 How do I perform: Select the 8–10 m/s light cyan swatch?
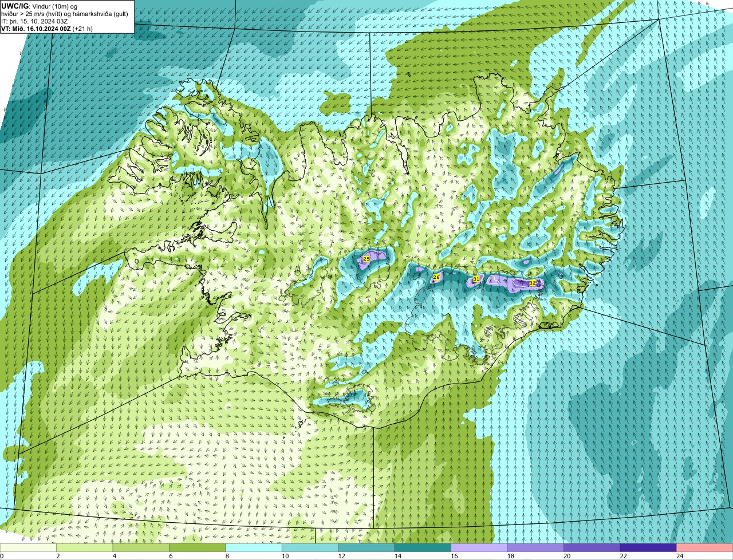[x=254, y=547]
